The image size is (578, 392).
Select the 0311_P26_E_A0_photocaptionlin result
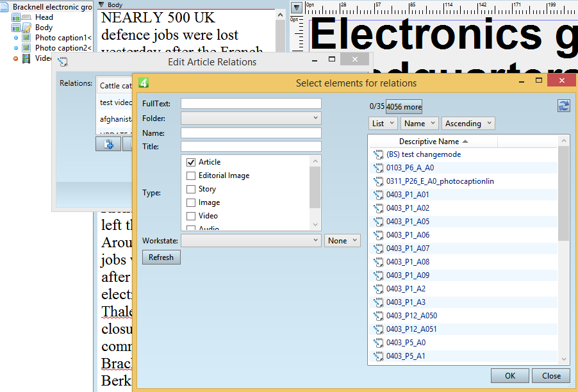pos(440,182)
